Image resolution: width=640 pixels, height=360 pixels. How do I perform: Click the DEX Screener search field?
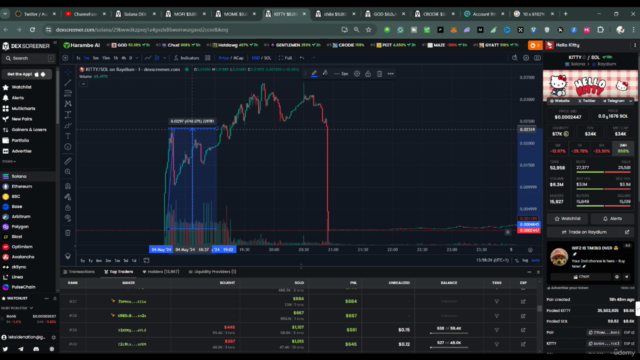click(x=28, y=58)
